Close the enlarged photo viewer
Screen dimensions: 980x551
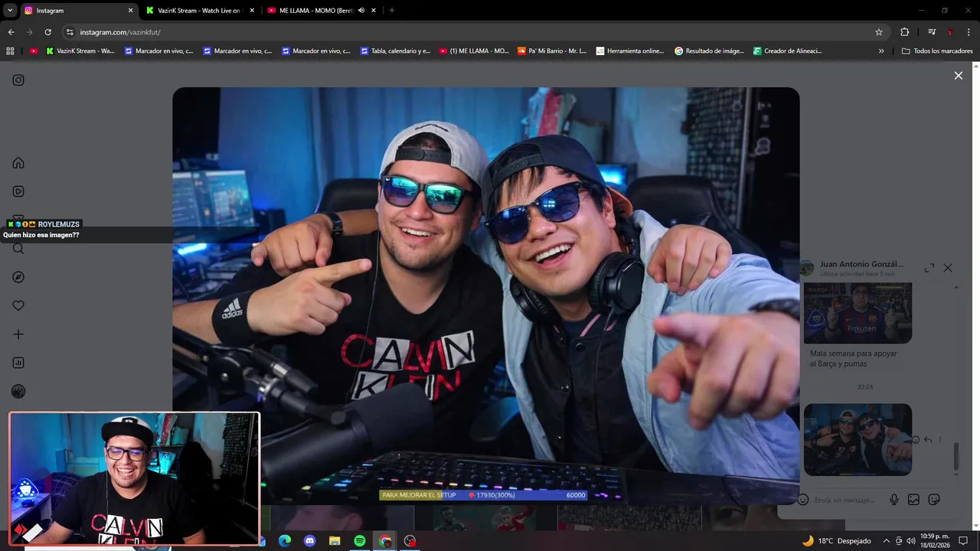point(958,75)
